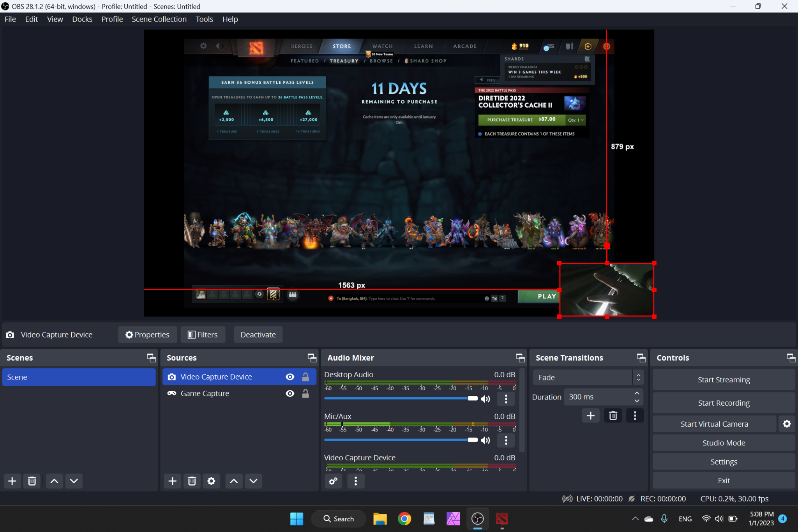
Task: Mute the Mic/Aux speaker toggle
Action: (485, 440)
